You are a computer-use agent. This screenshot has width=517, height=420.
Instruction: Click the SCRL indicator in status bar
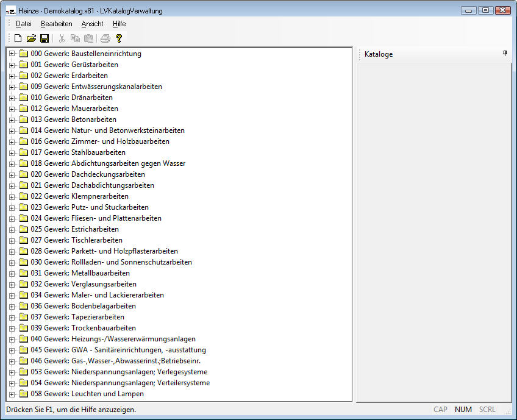[x=487, y=410]
